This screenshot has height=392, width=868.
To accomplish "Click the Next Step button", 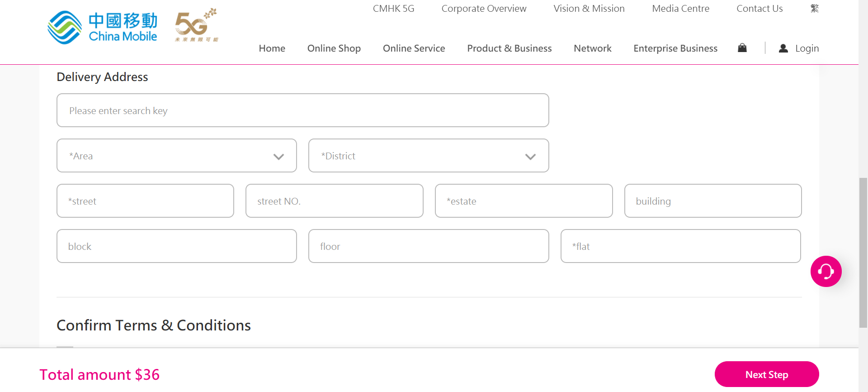I will click(767, 374).
